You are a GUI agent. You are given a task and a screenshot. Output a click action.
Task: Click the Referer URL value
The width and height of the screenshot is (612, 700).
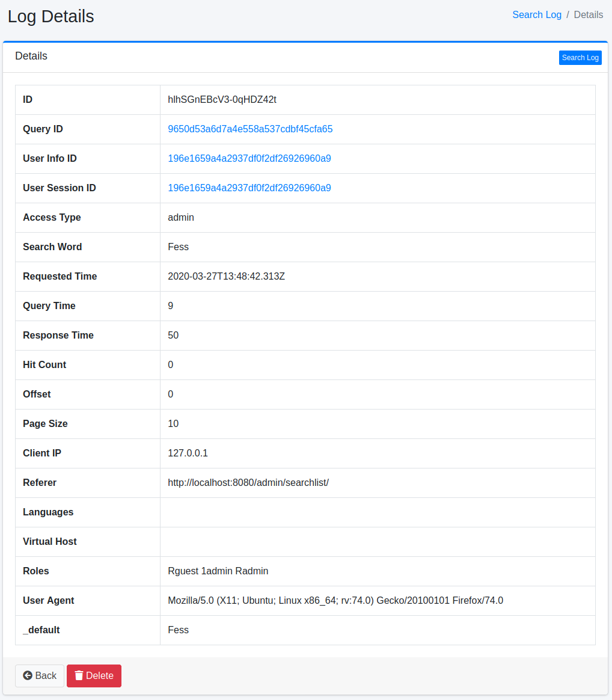[x=248, y=482]
